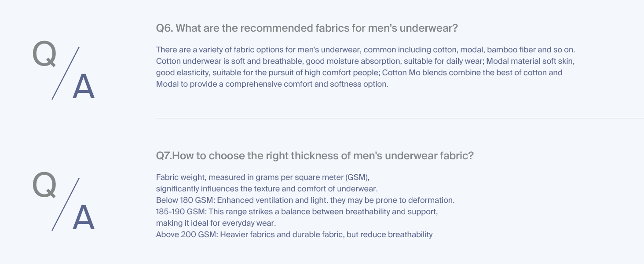Click the diagonal slash in the bottom Q/A logo
This screenshot has width=644, height=264.
tap(66, 204)
